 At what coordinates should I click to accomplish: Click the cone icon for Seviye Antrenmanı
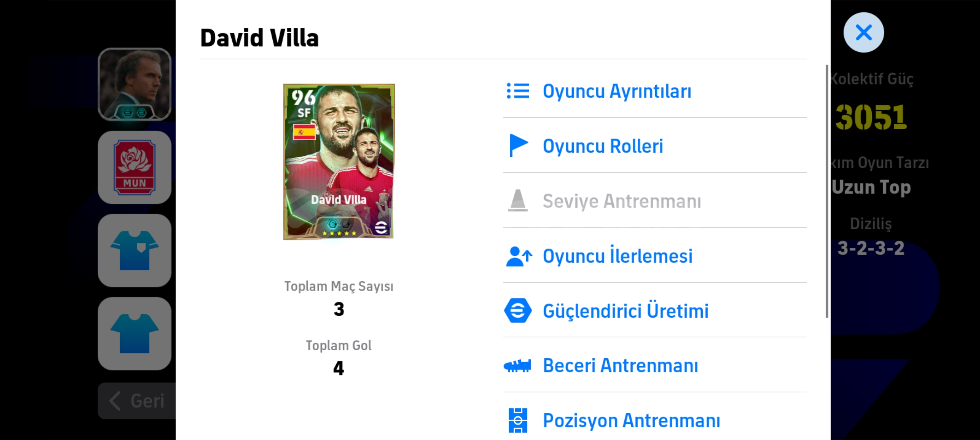click(x=518, y=200)
